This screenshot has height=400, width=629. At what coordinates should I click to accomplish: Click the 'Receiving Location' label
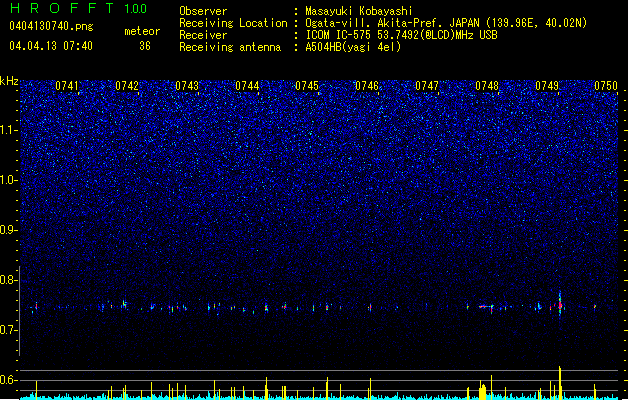pyautogui.click(x=233, y=23)
